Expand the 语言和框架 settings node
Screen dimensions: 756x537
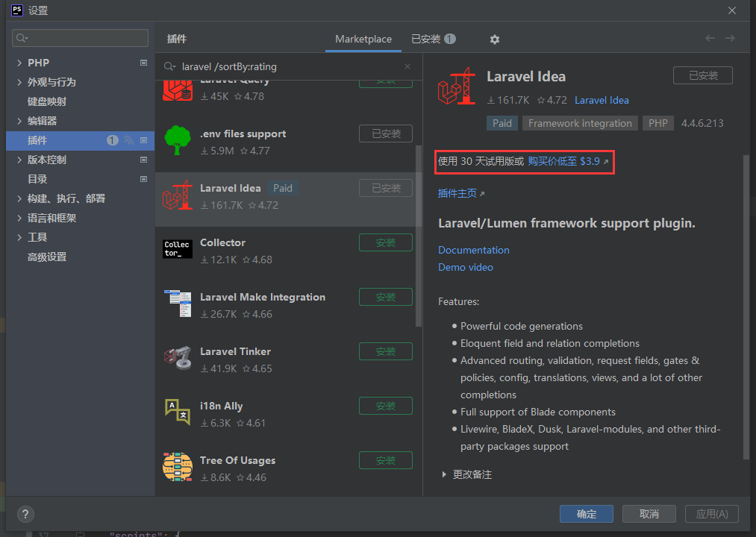(x=19, y=218)
